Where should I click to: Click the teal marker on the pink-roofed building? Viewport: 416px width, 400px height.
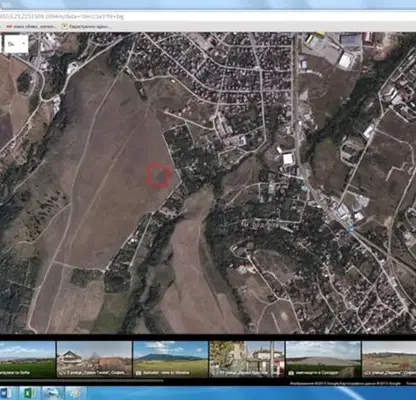pos(242,268)
